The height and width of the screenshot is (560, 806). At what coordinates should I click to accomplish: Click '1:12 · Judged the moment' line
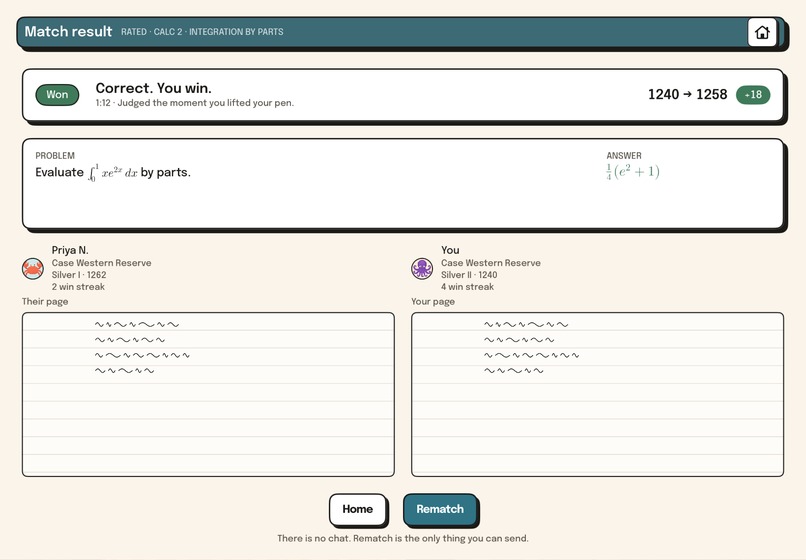coord(195,103)
